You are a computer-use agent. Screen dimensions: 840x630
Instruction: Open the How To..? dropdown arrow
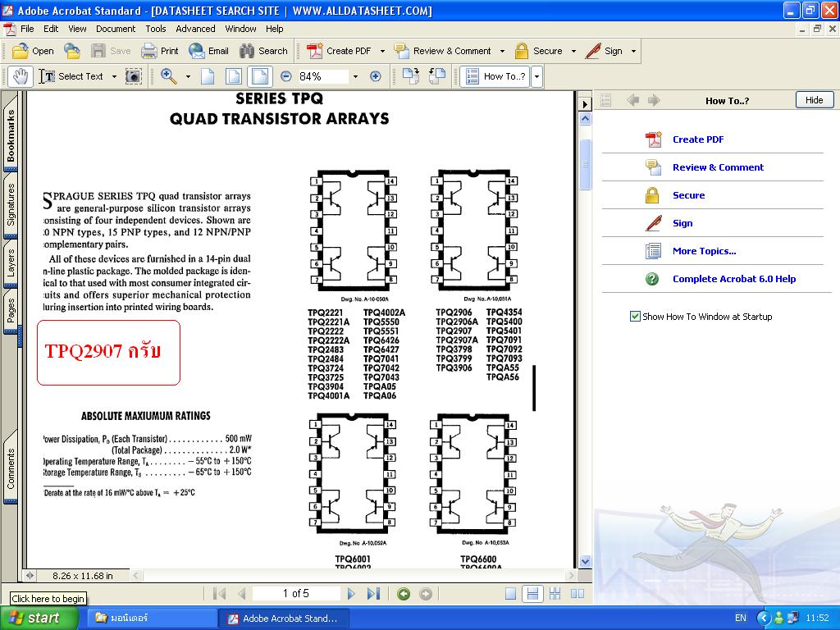(x=536, y=76)
